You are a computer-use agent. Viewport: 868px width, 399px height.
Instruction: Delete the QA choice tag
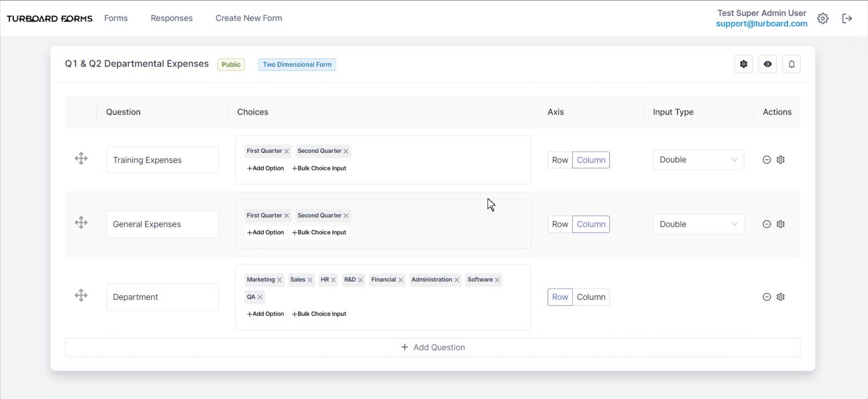click(x=260, y=297)
